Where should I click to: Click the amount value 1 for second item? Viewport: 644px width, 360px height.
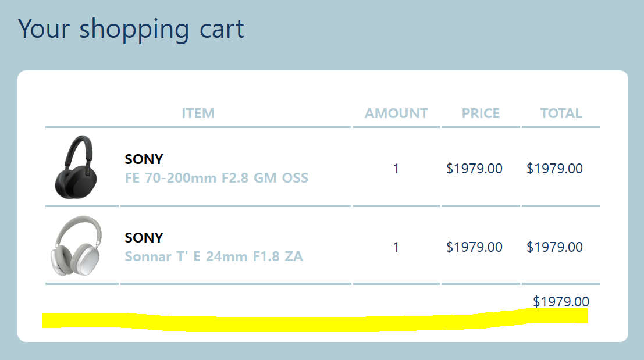tap(396, 247)
